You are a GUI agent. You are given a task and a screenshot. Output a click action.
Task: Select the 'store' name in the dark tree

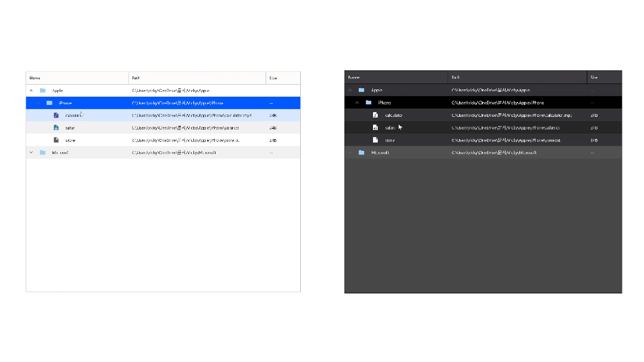[x=390, y=140]
